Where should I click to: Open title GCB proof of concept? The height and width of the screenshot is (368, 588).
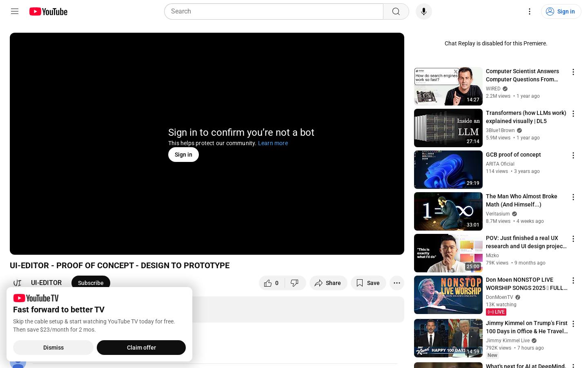click(513, 155)
